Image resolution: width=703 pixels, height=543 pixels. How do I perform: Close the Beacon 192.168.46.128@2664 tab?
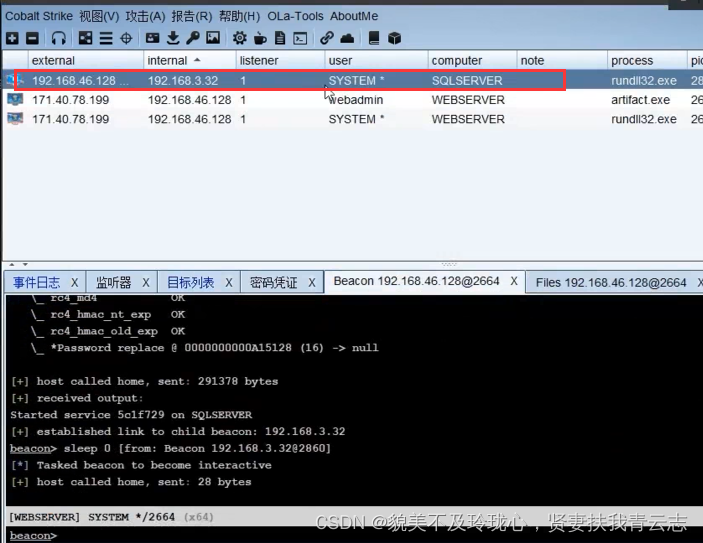514,281
